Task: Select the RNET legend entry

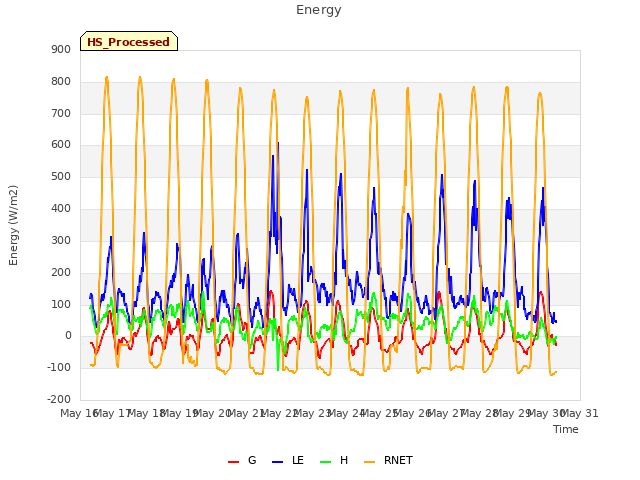Action: pyautogui.click(x=398, y=460)
